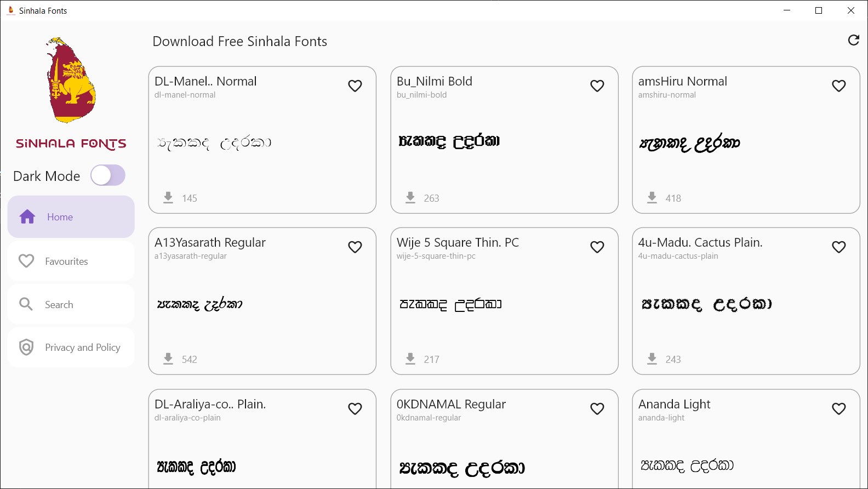Click the 4u-Madu Cactus Plain sample text

click(x=706, y=304)
